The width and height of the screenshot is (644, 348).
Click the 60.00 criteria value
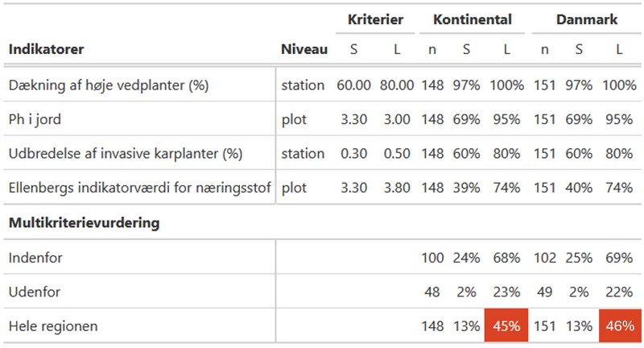(353, 85)
